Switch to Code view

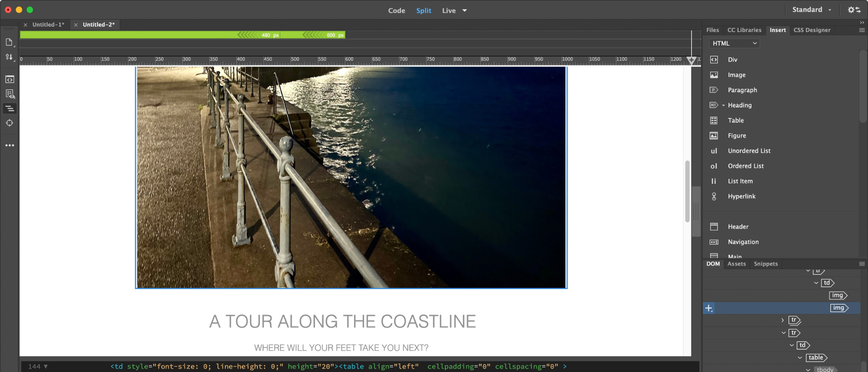396,10
